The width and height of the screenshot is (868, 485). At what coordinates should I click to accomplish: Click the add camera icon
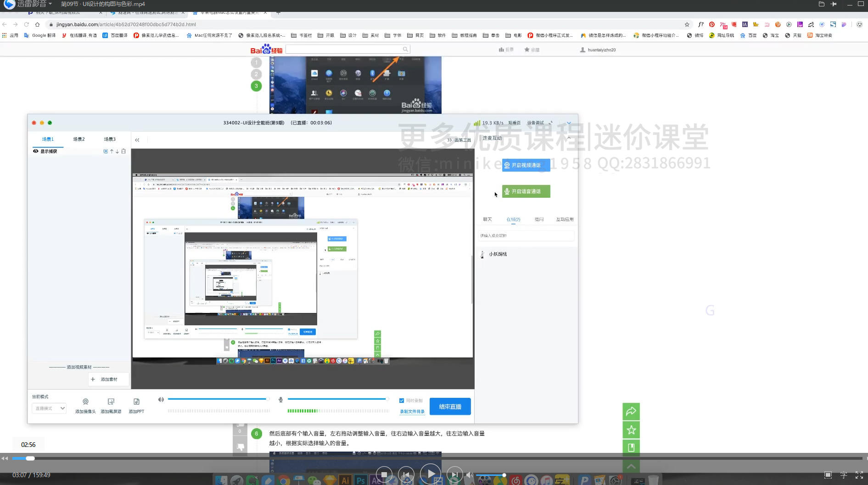pyautogui.click(x=85, y=402)
